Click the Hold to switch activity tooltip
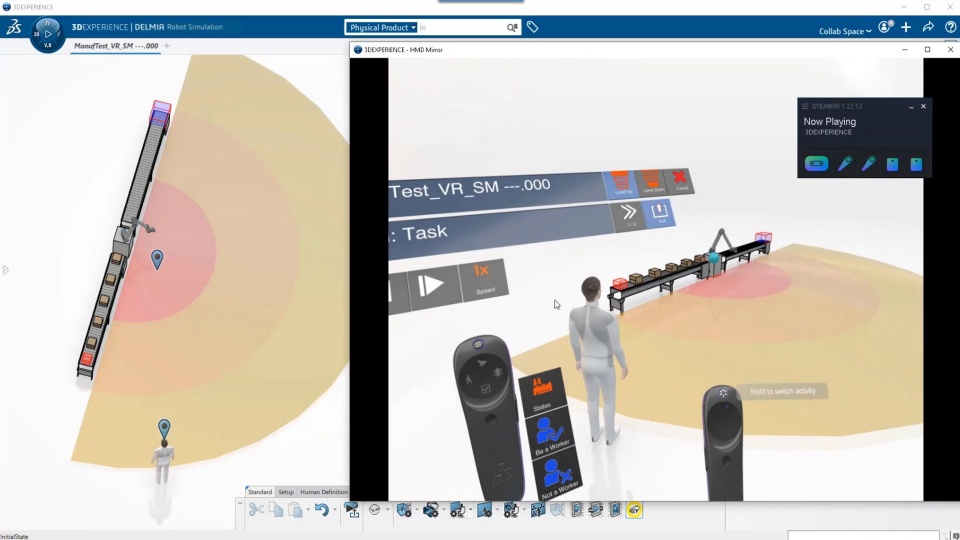 (782, 391)
